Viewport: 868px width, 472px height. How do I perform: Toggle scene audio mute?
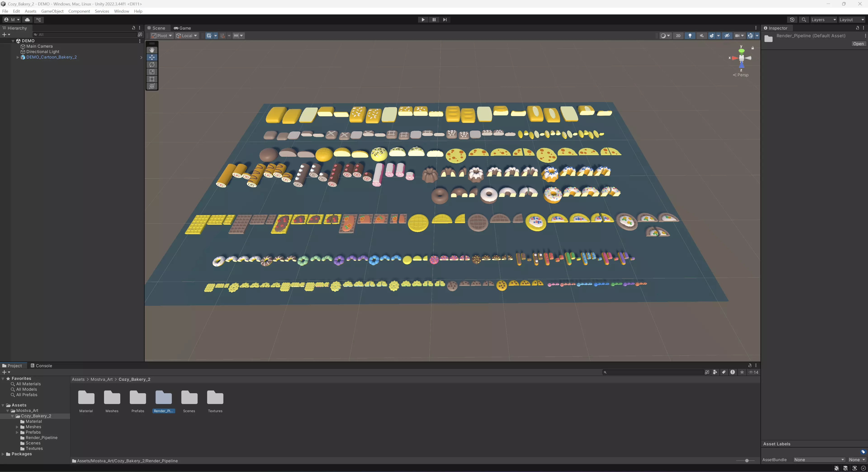pyautogui.click(x=702, y=36)
